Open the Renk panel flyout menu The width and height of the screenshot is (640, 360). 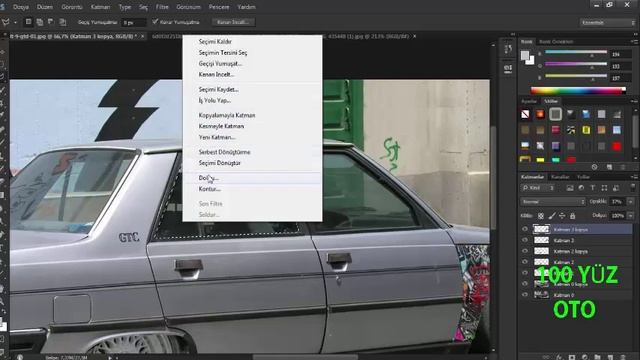[x=634, y=42]
